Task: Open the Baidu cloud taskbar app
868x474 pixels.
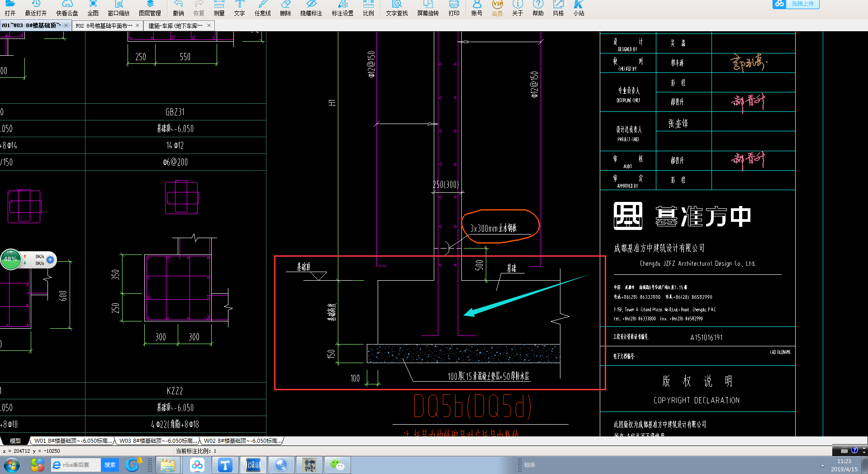Action: coord(197,465)
